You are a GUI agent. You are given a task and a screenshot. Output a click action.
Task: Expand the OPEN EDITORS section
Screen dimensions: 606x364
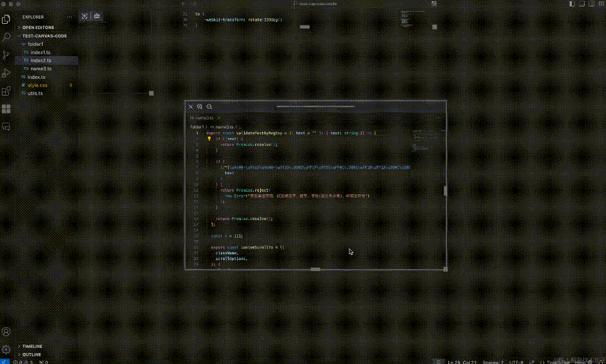click(38, 27)
